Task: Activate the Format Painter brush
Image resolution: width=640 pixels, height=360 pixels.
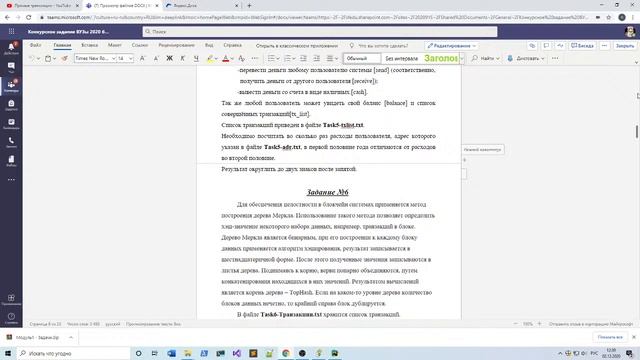Action: pos(64,58)
